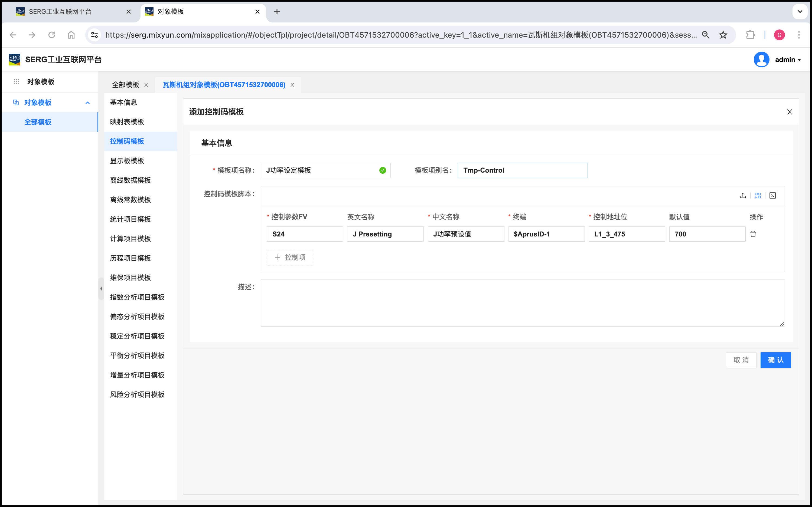The height and width of the screenshot is (507, 812).
Task: Collapse the sidebar with arrow handle
Action: point(101,288)
